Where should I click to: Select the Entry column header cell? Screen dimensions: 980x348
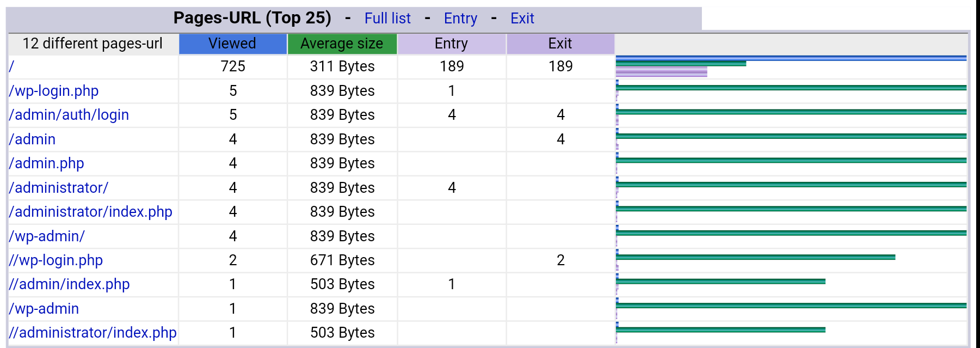click(451, 44)
